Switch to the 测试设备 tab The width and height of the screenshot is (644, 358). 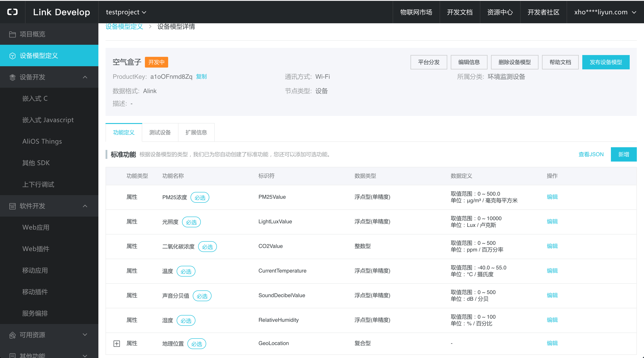click(160, 132)
